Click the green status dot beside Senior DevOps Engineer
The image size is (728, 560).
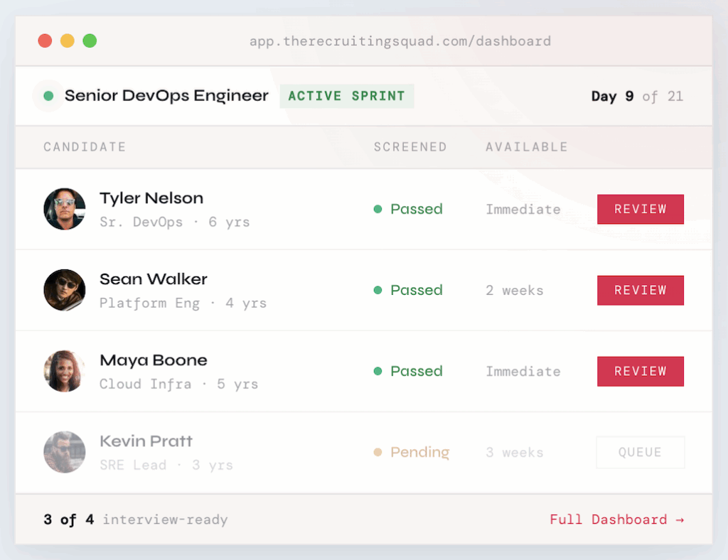48,96
